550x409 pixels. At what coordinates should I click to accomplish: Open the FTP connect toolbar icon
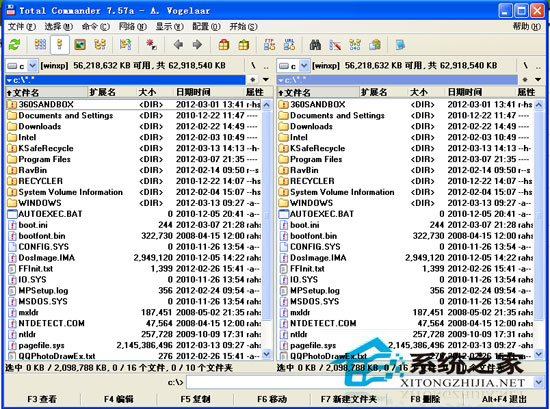coord(269,45)
